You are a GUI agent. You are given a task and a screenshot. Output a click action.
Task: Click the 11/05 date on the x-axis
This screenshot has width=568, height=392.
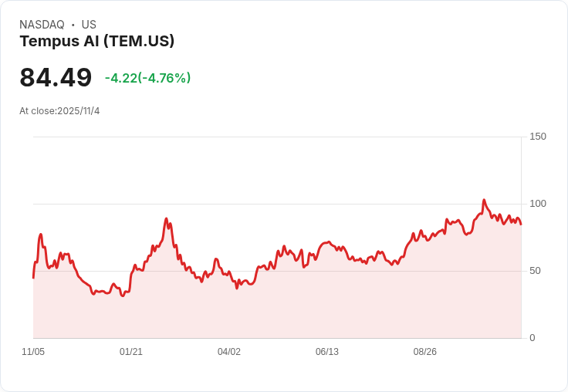(x=33, y=352)
